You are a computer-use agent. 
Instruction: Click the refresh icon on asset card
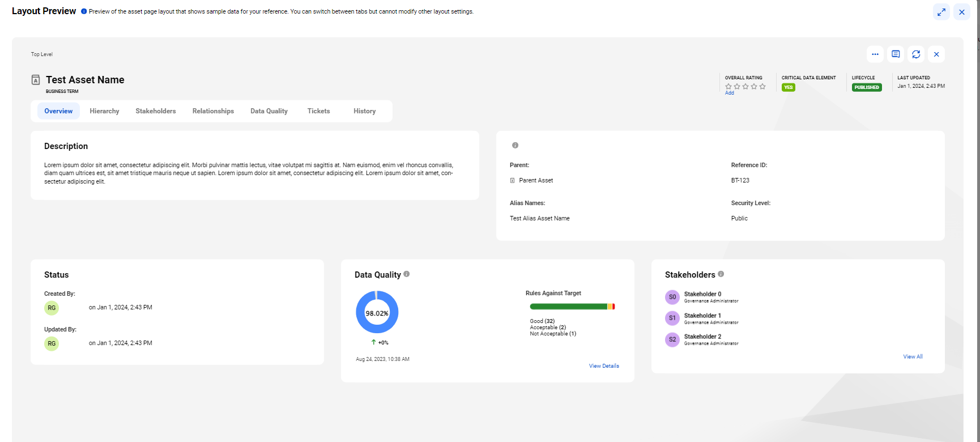pyautogui.click(x=916, y=54)
